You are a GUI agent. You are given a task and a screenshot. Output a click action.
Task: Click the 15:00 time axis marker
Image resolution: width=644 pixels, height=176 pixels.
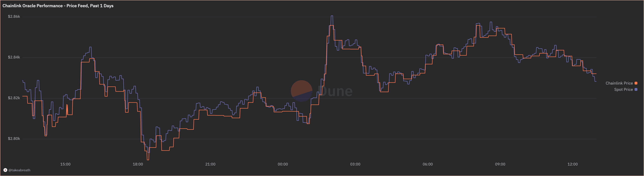[65, 164]
